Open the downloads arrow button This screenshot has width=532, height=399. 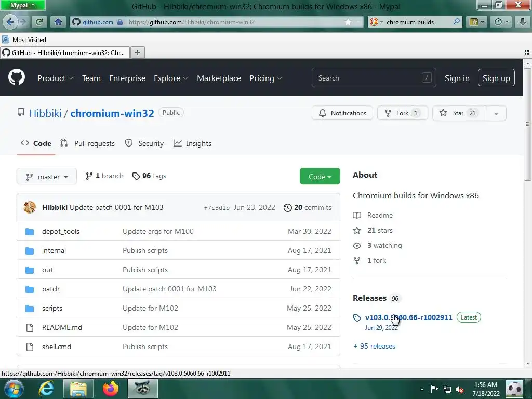coord(523,22)
